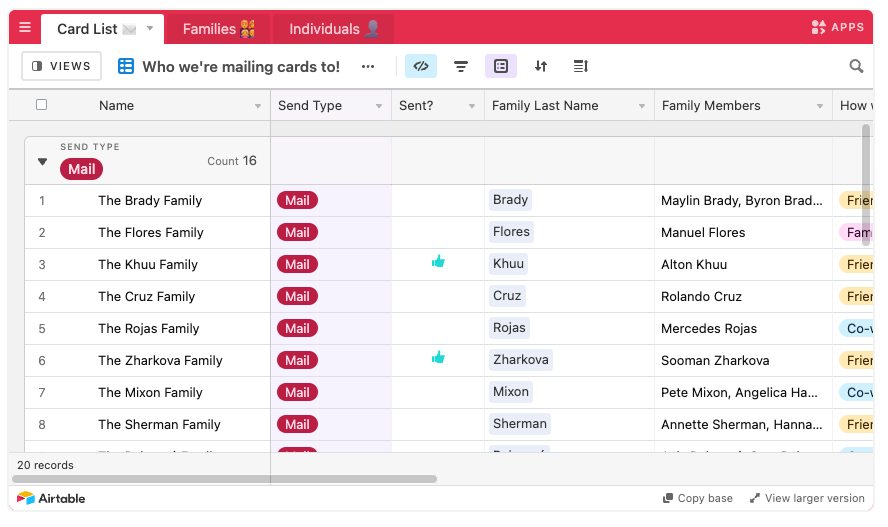The image size is (888, 527).
Task: Open the three-dot view options menu
Action: point(368,67)
